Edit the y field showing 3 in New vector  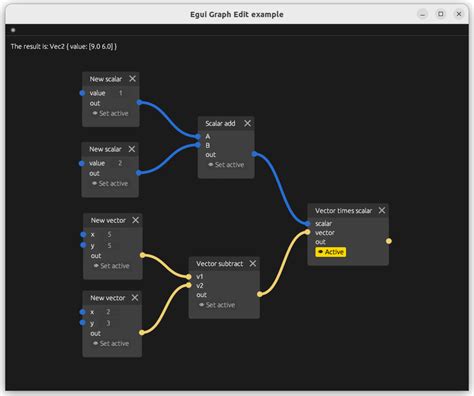pyautogui.click(x=108, y=323)
